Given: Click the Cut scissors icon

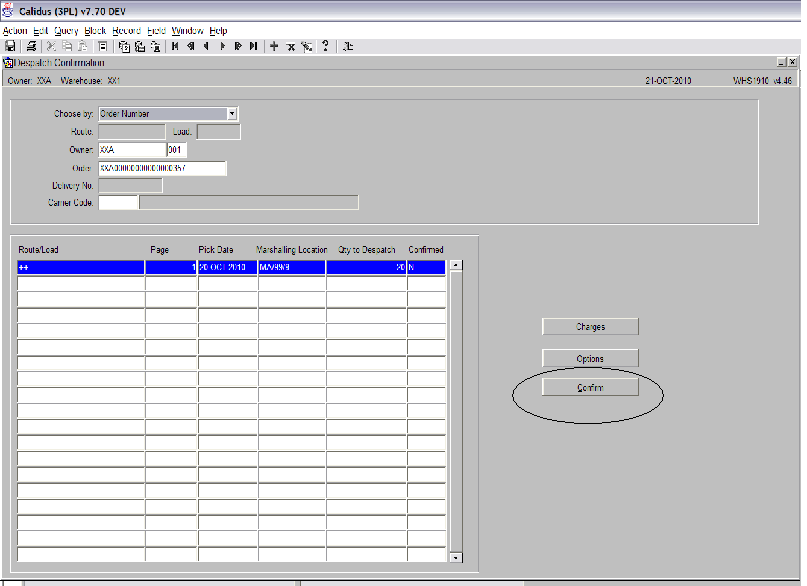Looking at the screenshot, I should coord(51,46).
